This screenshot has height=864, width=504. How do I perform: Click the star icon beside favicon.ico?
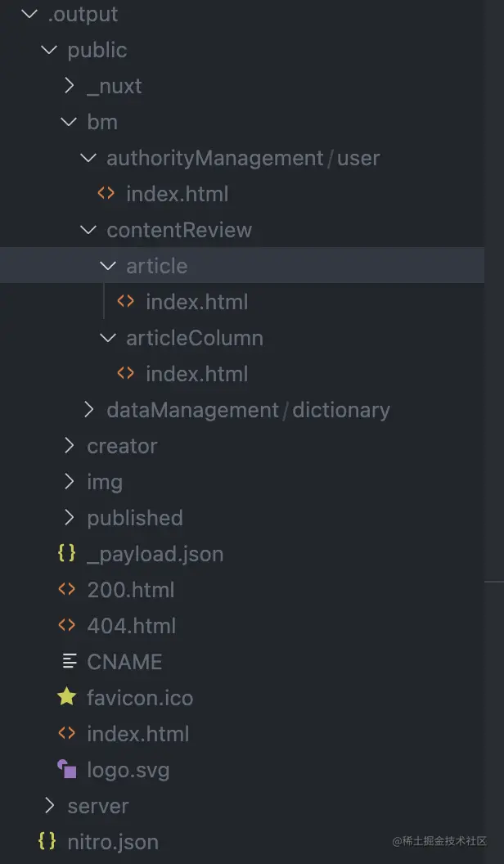[66, 697]
